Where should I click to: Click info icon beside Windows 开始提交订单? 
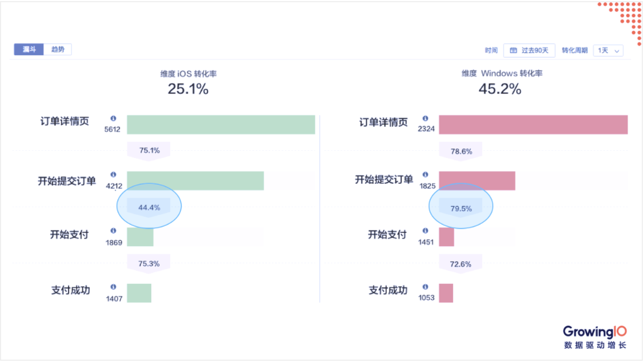point(425,175)
